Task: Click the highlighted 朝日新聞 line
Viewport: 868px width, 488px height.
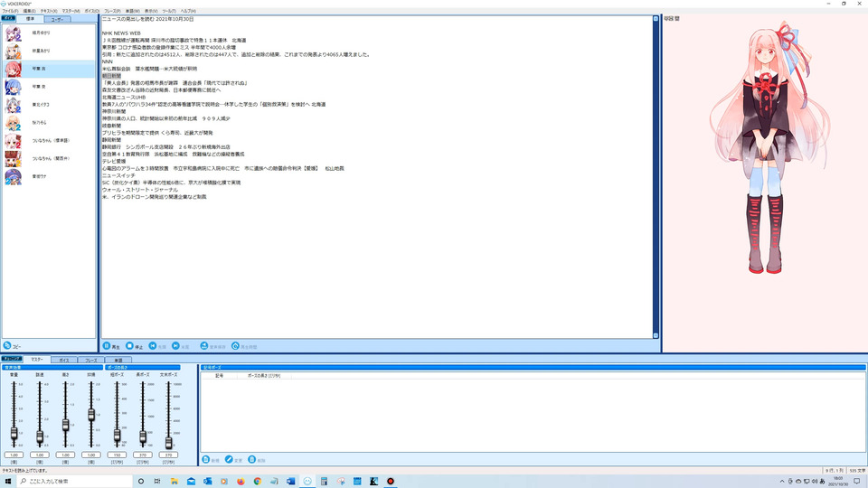Action: 111,76
